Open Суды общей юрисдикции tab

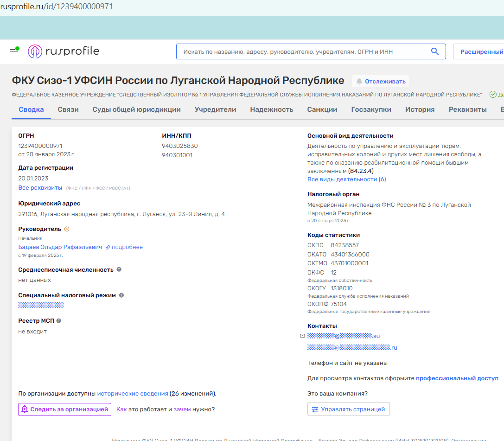pos(137,109)
